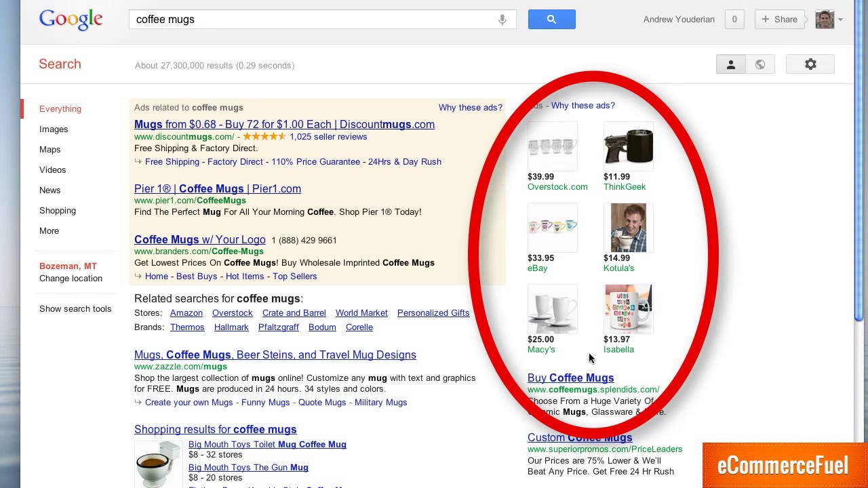Open Overstock.com product ad link
Screen dimensions: 868x488
coord(557,186)
